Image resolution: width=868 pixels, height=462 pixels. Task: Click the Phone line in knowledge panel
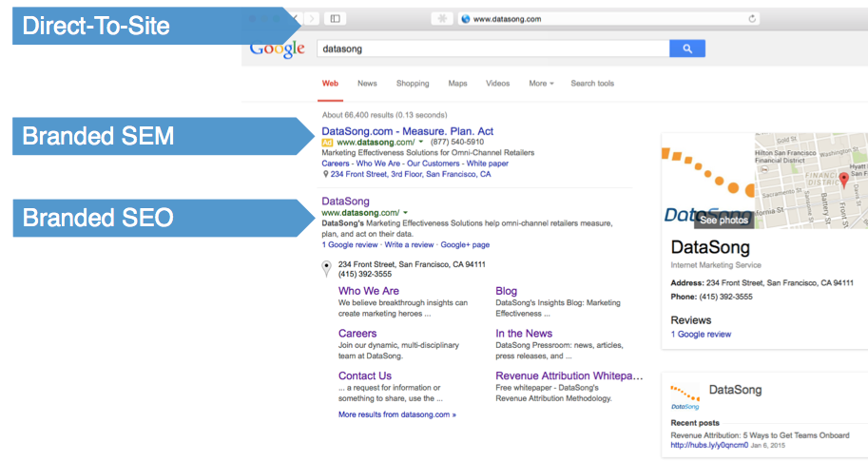(711, 297)
